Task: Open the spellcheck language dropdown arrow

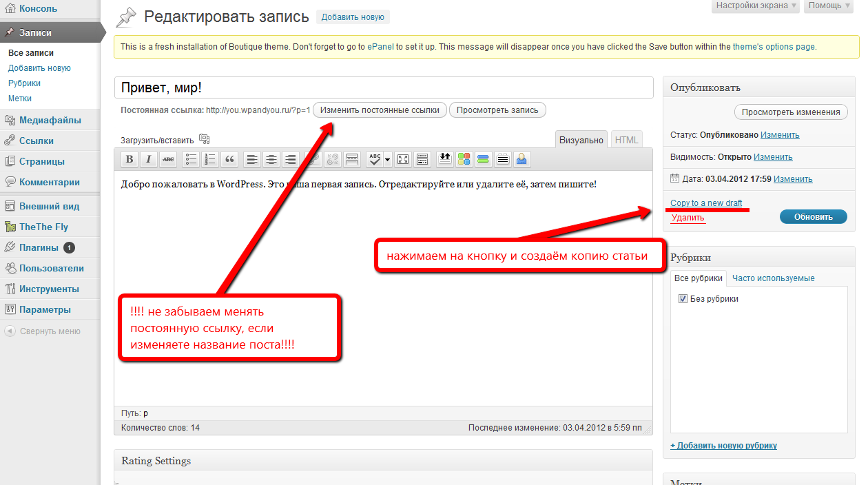Action: pyautogui.click(x=388, y=159)
